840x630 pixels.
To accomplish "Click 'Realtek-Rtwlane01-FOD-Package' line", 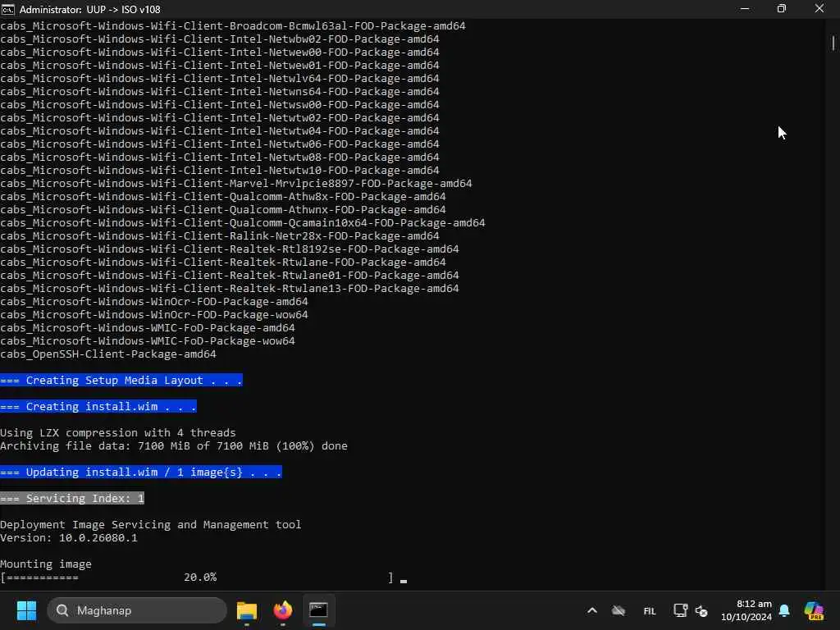I will click(230, 276).
